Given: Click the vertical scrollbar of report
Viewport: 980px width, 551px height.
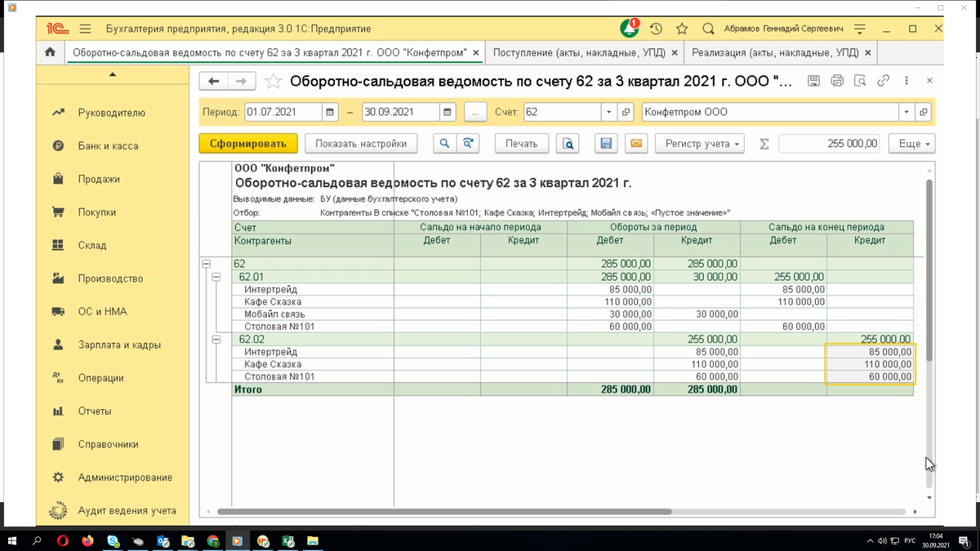Looking at the screenshot, I should coord(929,269).
